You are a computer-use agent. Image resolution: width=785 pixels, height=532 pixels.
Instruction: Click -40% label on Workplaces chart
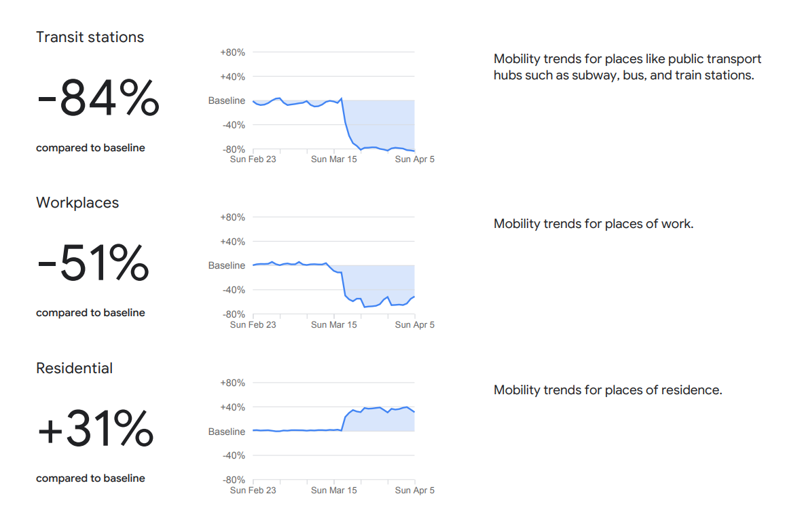[x=232, y=290]
